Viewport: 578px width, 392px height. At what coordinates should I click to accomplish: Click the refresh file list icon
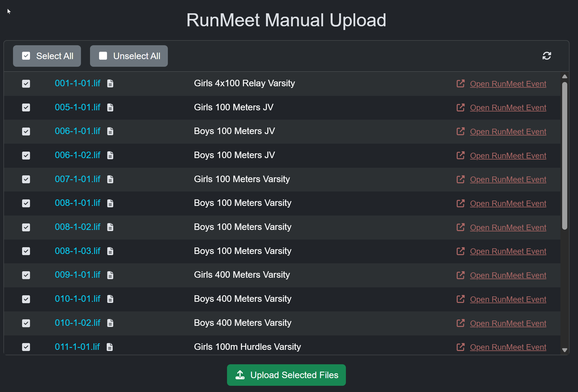[547, 56]
